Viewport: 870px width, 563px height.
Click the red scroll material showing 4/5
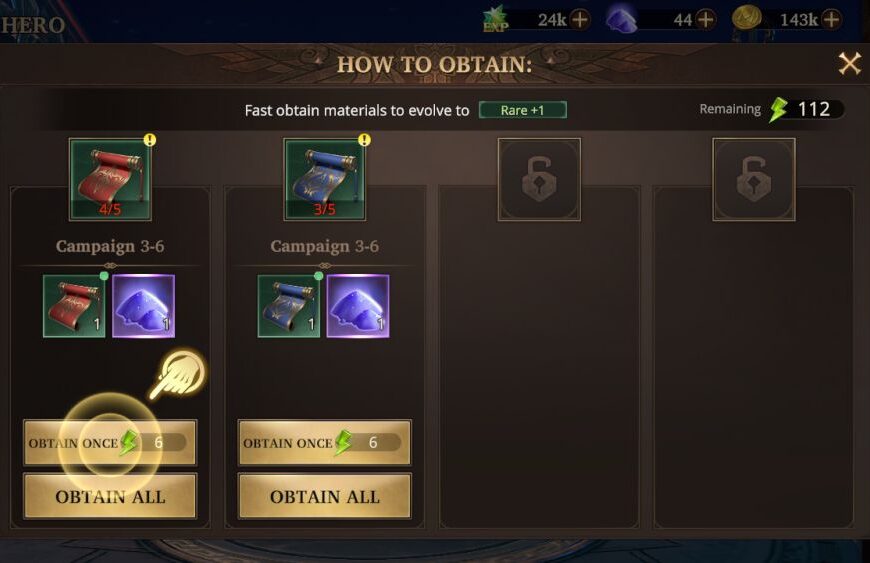point(110,179)
